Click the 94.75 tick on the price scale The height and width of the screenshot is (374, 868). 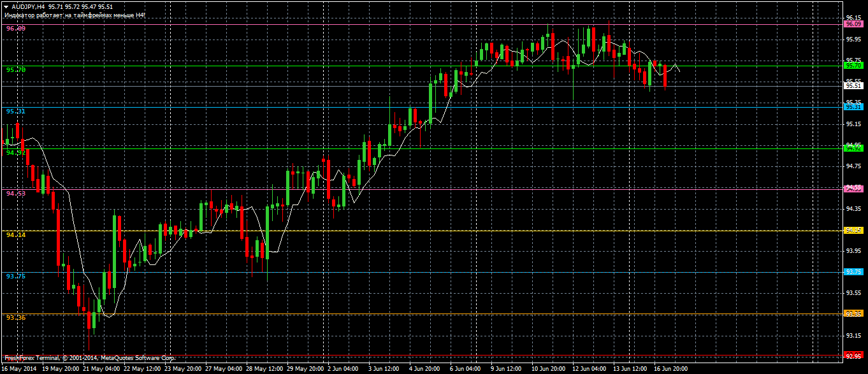(854, 166)
